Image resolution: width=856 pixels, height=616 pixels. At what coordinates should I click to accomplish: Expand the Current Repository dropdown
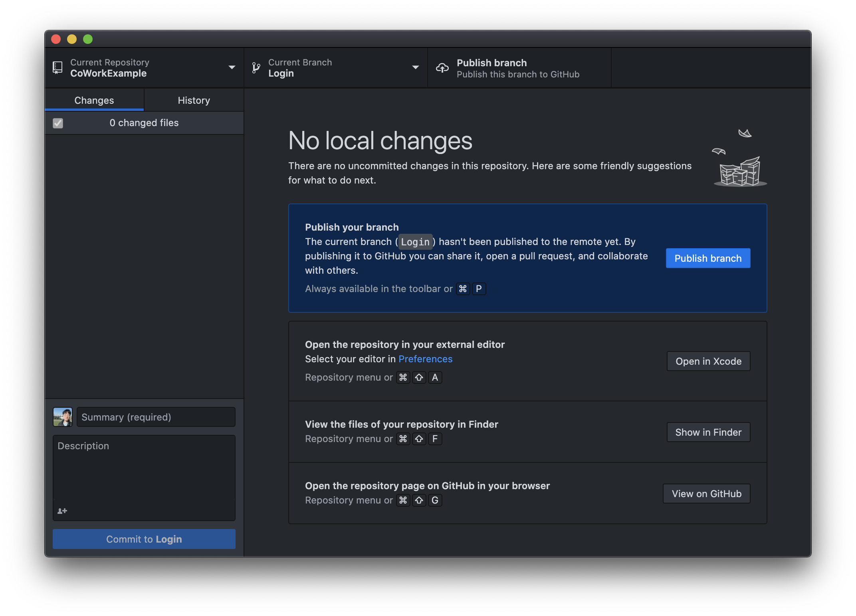pyautogui.click(x=232, y=67)
